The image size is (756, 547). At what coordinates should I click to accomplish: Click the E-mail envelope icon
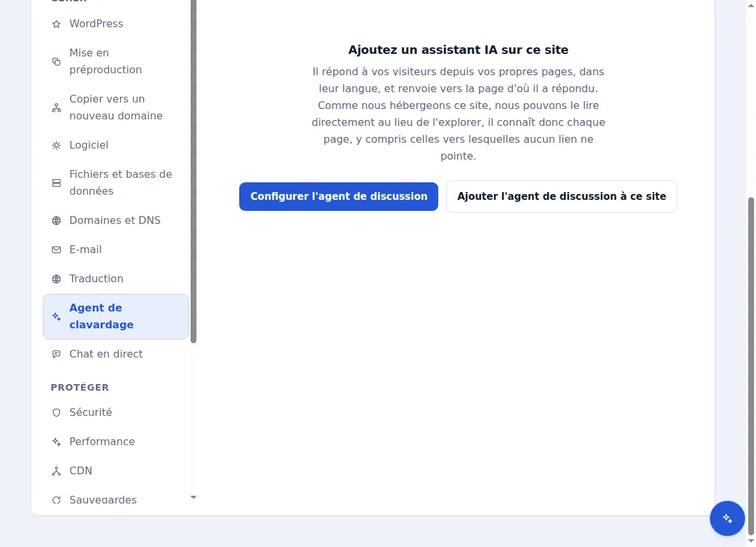(56, 250)
